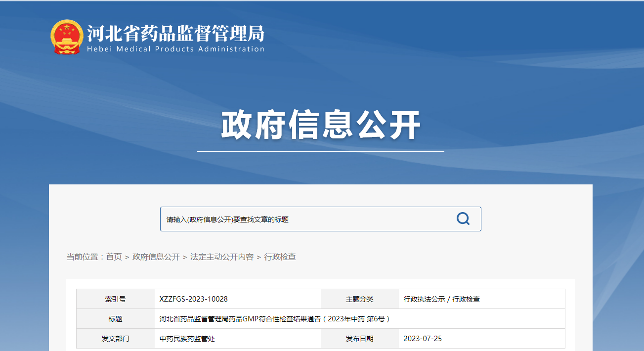Go to 法定主动公开内容 breadcrumb
Screen dimensions: 644x351
point(222,257)
